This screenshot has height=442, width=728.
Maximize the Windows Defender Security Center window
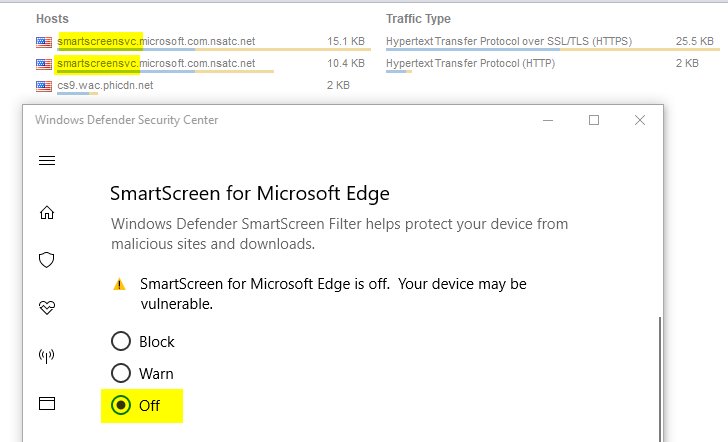(594, 120)
